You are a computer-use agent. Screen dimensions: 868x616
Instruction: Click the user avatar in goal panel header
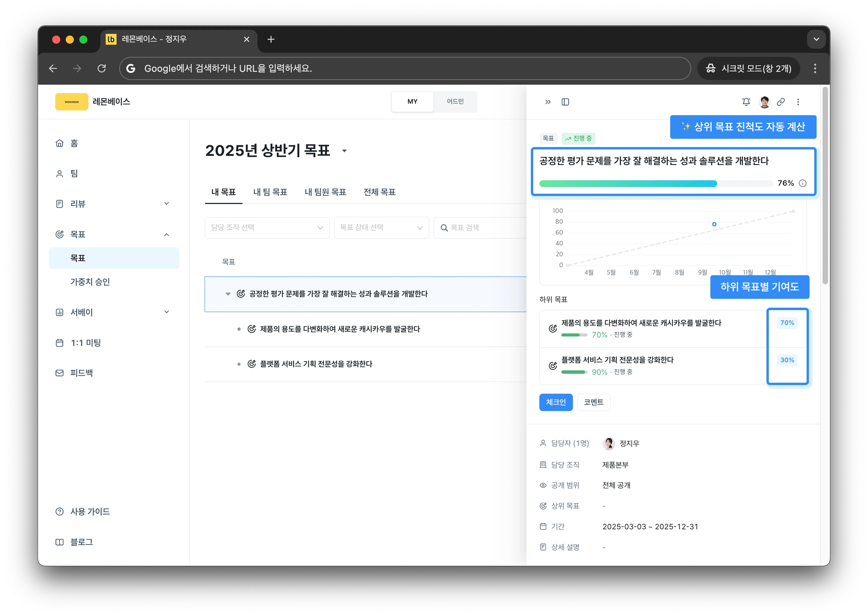[764, 102]
